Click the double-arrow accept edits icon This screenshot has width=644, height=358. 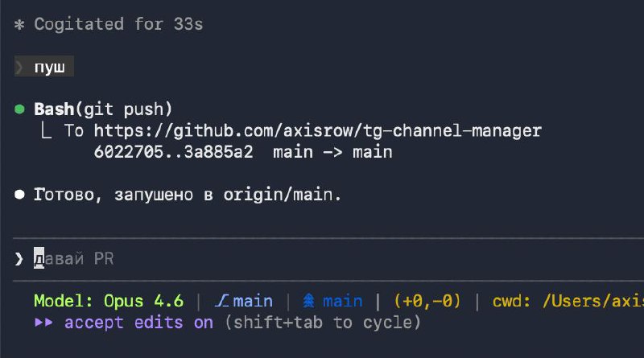point(44,323)
